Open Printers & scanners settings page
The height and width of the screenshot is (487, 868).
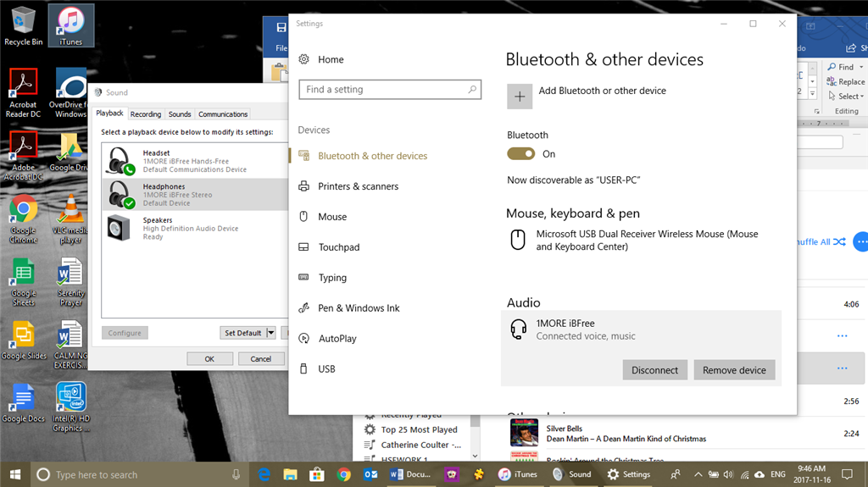pyautogui.click(x=358, y=186)
